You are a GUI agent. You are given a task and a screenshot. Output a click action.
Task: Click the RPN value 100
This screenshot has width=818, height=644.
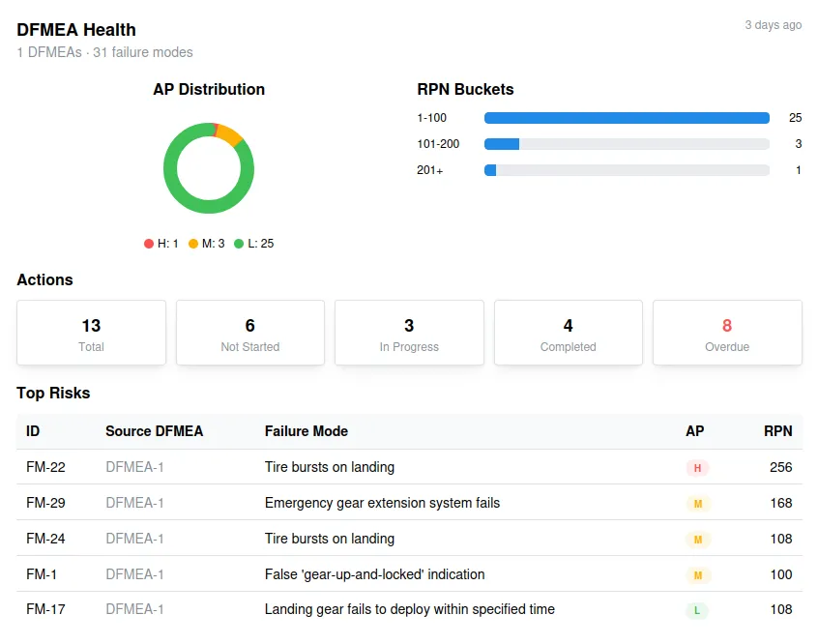tap(781, 574)
